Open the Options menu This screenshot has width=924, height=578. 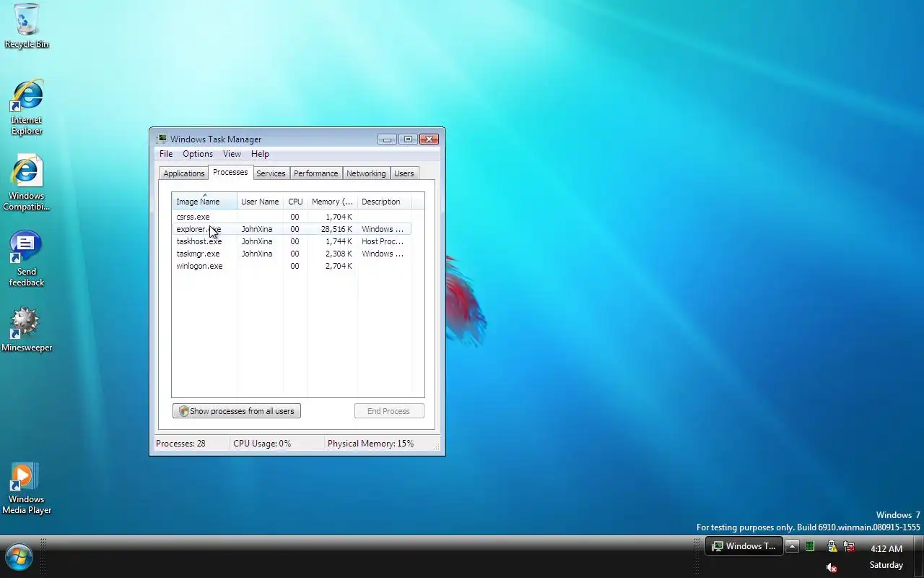point(198,154)
